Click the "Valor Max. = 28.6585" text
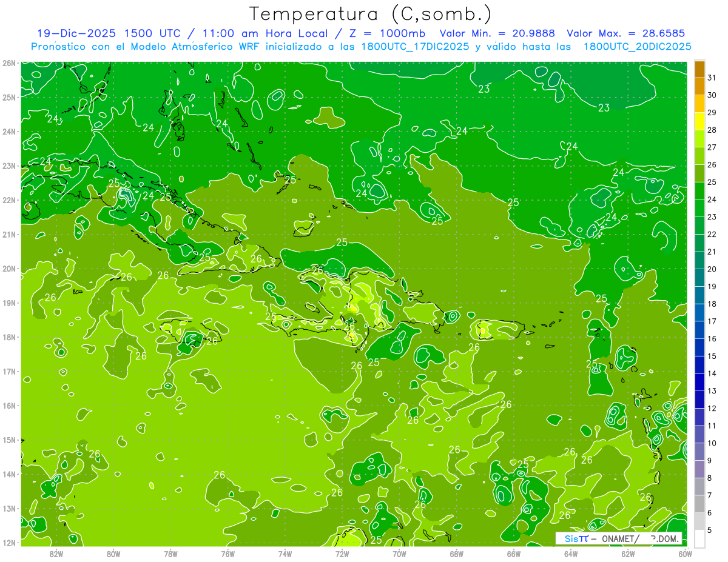The width and height of the screenshot is (728, 562). (x=627, y=33)
